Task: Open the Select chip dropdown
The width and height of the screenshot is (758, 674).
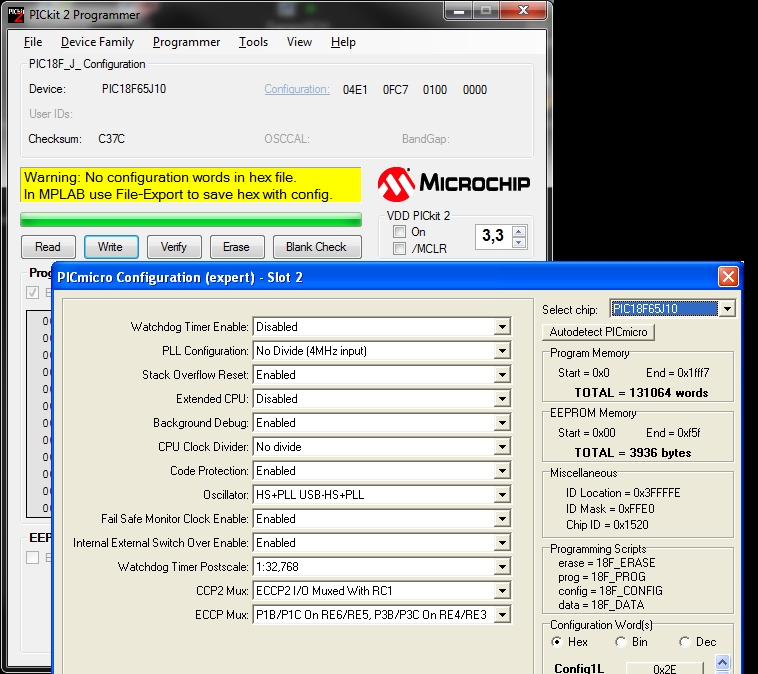Action: (727, 308)
